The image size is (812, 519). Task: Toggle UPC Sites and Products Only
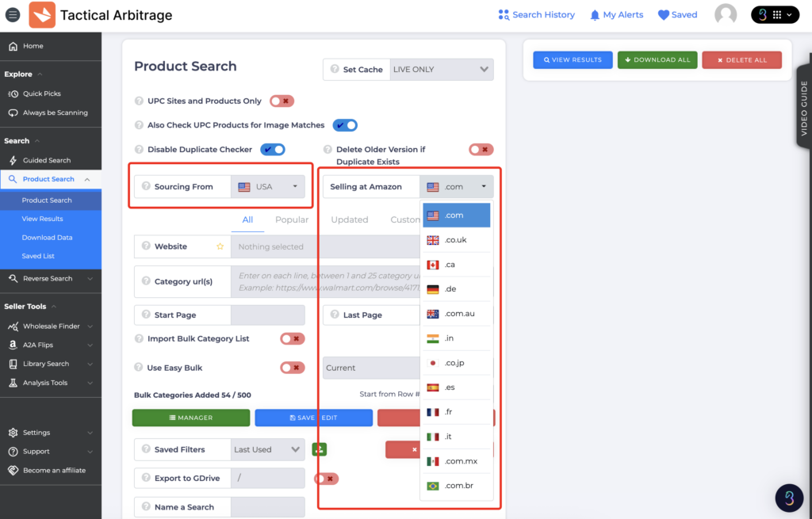pos(282,101)
